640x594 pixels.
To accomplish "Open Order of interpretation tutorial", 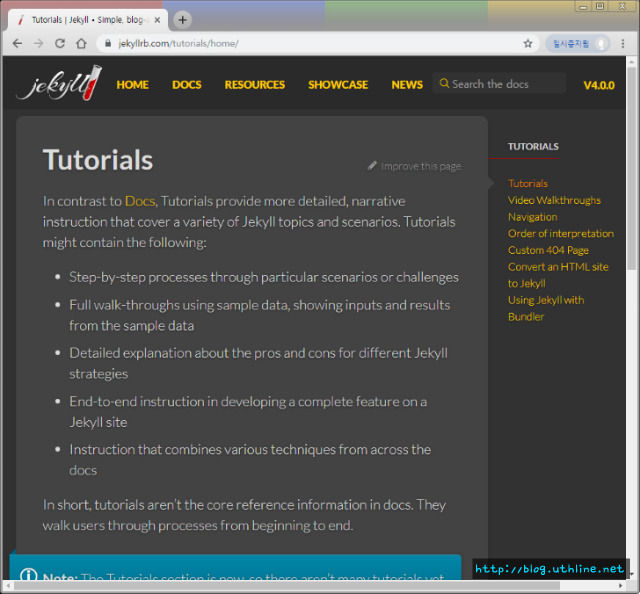I will (x=561, y=233).
